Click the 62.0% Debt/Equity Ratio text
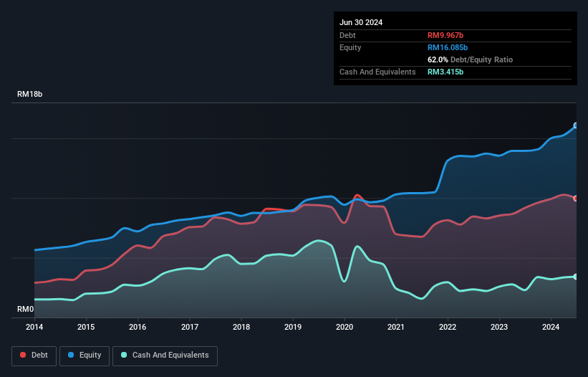The image size is (588, 377). coord(470,59)
